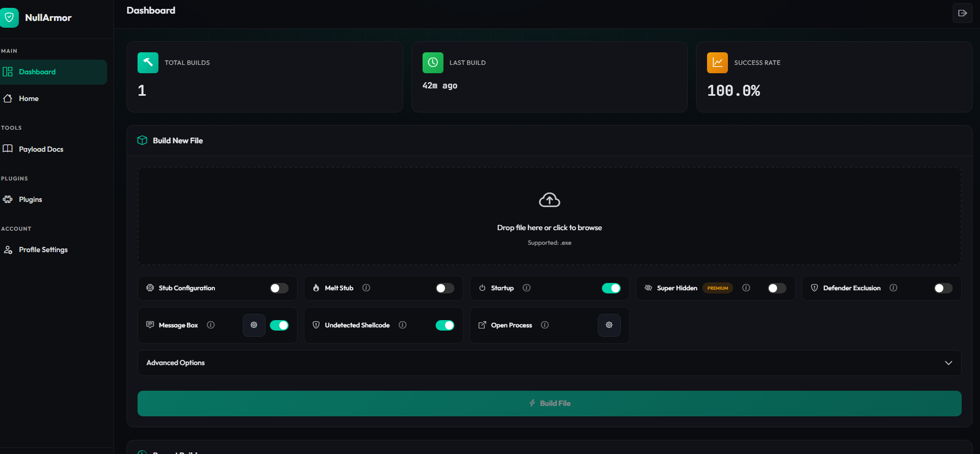Click the Melt Stub flame icon

pos(316,288)
